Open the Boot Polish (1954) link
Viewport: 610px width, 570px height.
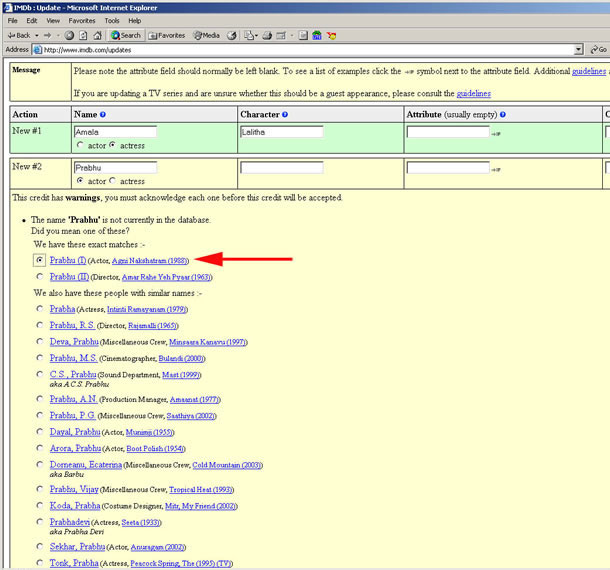coord(155,449)
